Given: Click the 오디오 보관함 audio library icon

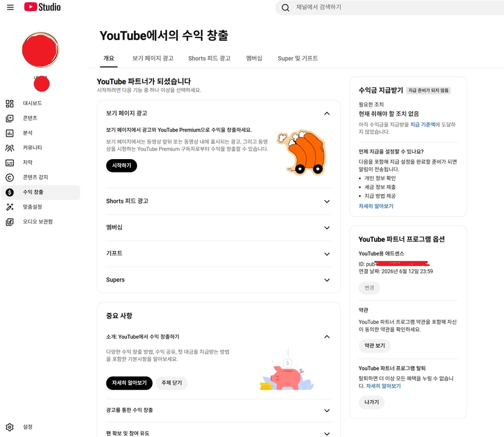Looking at the screenshot, I should point(10,222).
